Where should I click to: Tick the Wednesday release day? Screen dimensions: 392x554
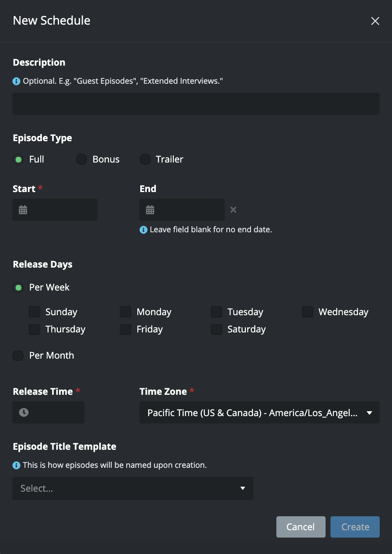[x=308, y=312]
